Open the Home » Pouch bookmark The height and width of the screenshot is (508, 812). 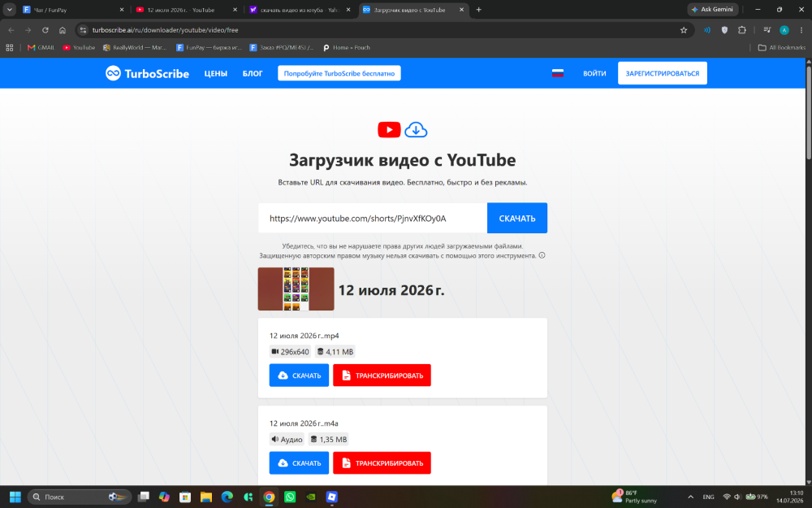347,47
